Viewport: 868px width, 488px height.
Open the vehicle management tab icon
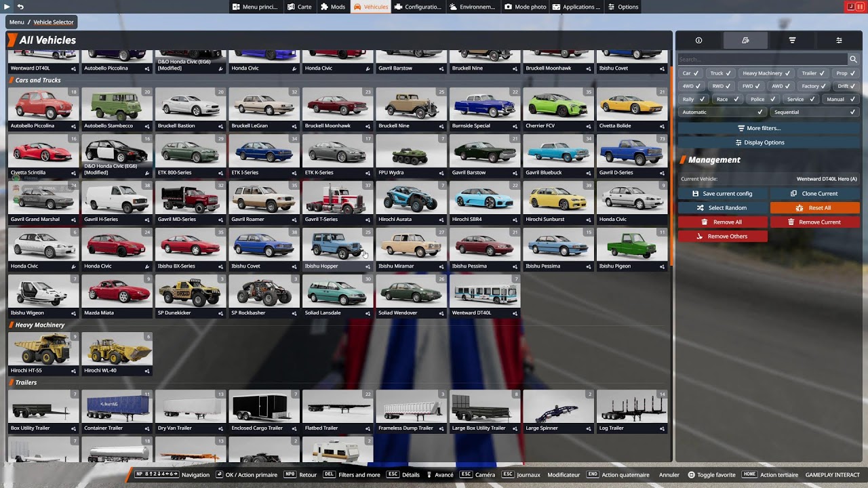coord(745,41)
